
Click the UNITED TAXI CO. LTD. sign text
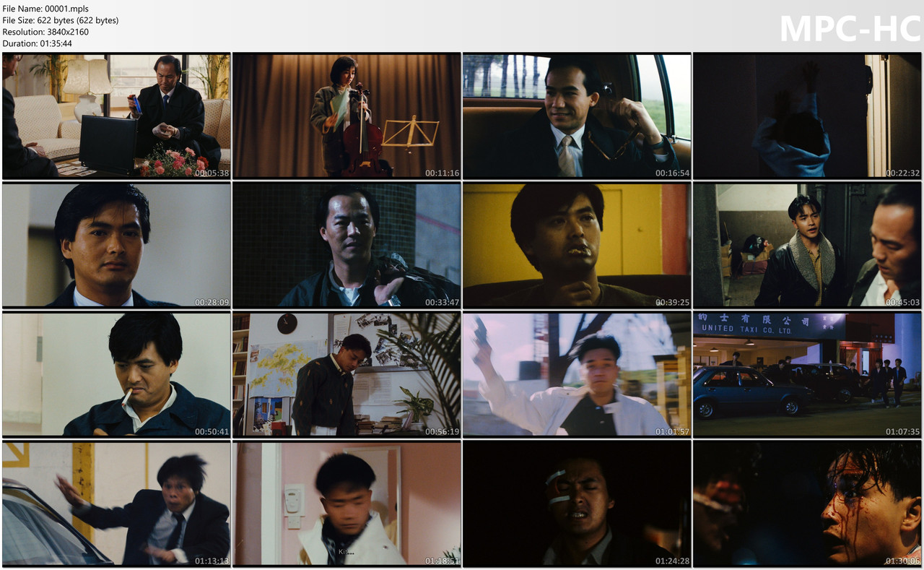[746, 329]
